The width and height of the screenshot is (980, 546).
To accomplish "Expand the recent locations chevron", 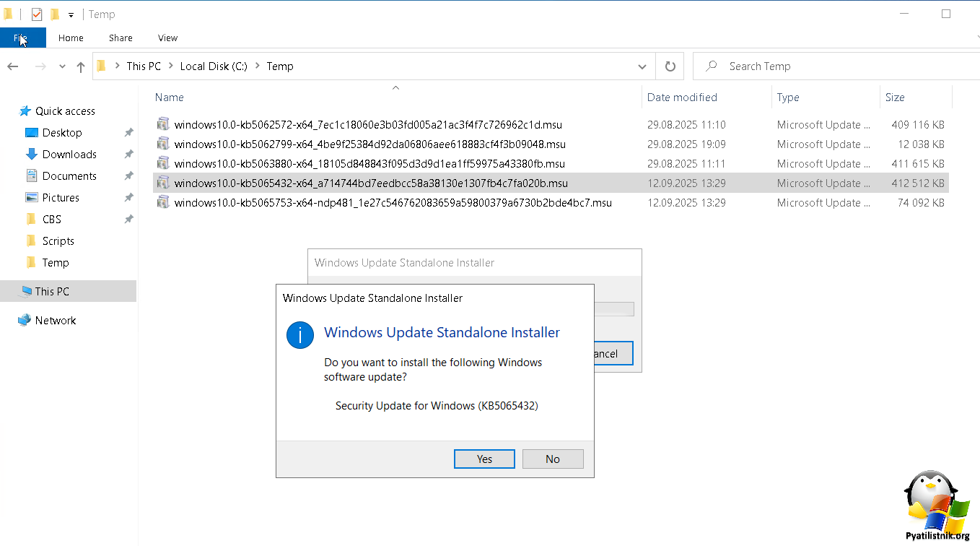I will pos(62,66).
